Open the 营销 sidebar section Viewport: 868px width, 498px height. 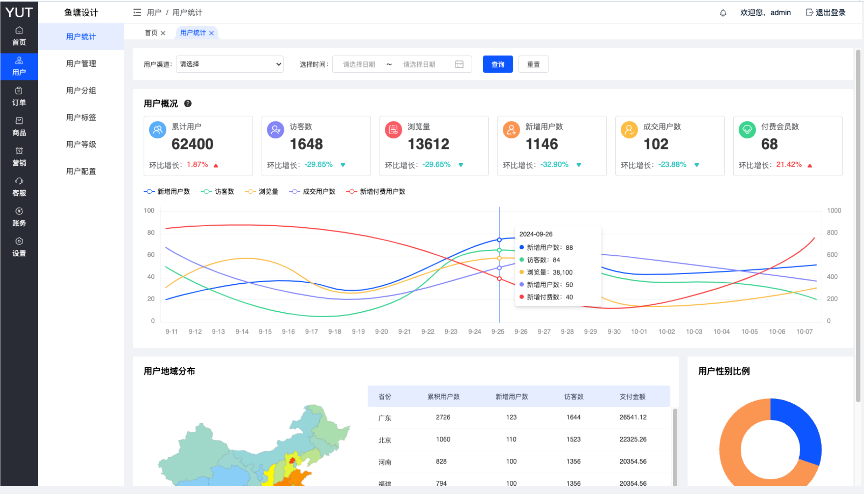(x=19, y=156)
